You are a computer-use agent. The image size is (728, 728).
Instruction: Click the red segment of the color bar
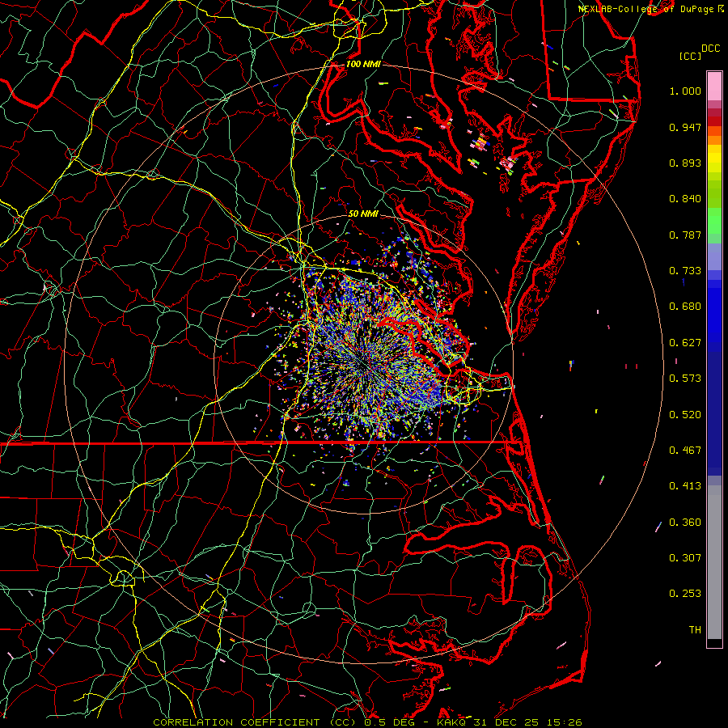(x=714, y=121)
